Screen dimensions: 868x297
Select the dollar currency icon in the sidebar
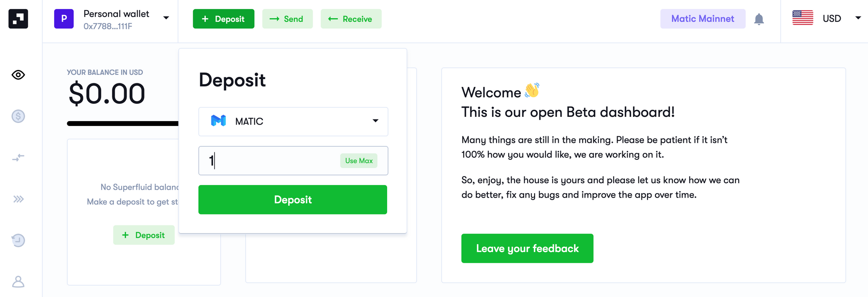pos(18,116)
